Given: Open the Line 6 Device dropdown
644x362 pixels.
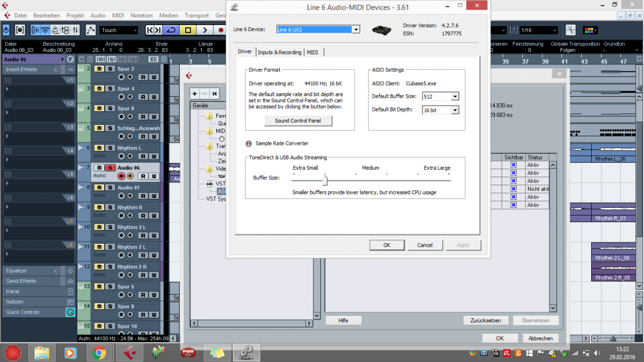Looking at the screenshot, I should [x=356, y=29].
